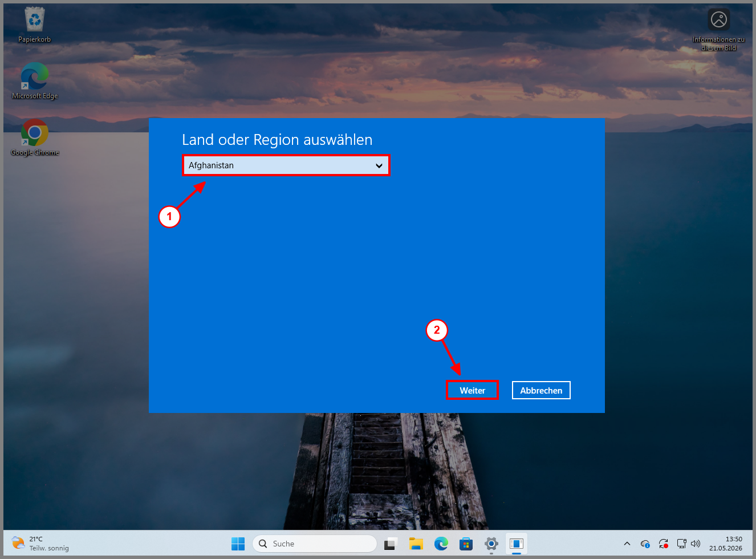Viewport: 756px width, 559px height.
Task: Open the clock showing 13:50
Action: click(x=726, y=544)
